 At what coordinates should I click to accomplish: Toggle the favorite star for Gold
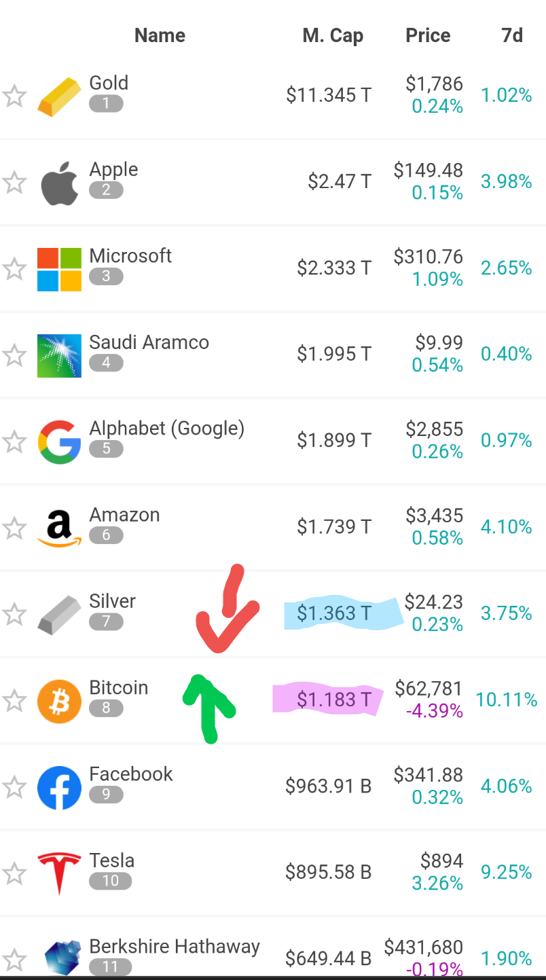pos(14,96)
